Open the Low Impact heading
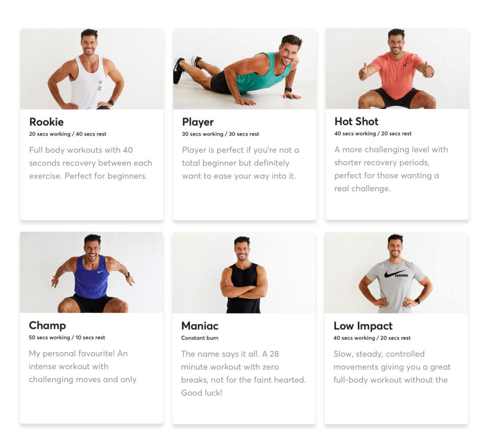 pyautogui.click(x=363, y=326)
